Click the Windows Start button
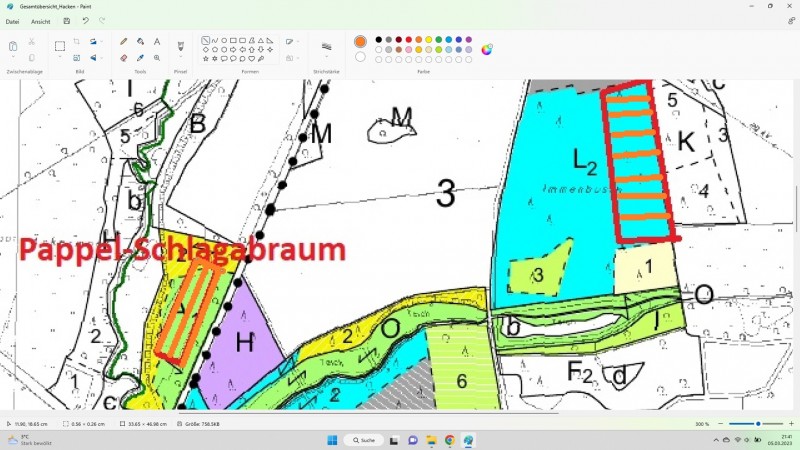 [x=331, y=440]
